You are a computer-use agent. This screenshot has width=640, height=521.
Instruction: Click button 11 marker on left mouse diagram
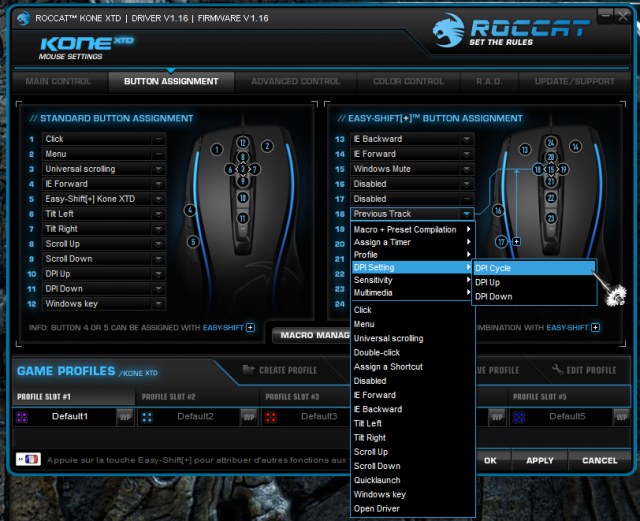(243, 218)
